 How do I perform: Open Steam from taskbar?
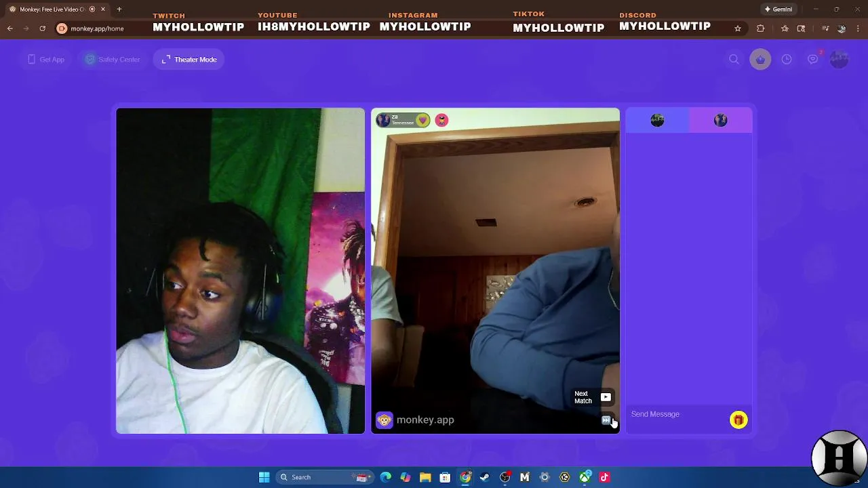(x=485, y=477)
